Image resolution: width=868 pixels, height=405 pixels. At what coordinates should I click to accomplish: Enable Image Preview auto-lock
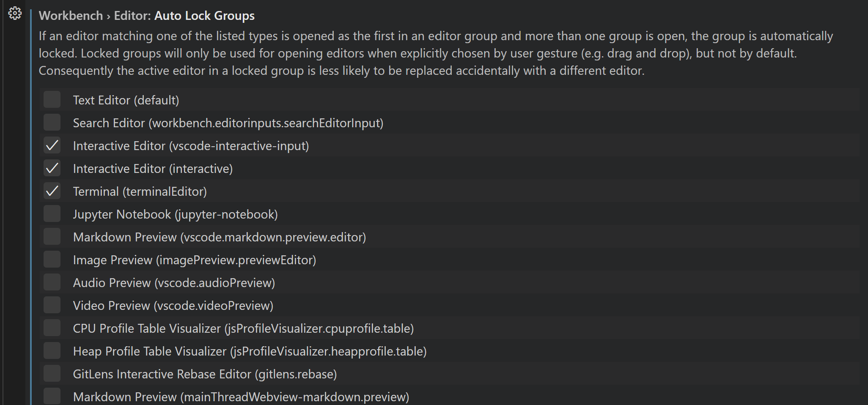52,259
